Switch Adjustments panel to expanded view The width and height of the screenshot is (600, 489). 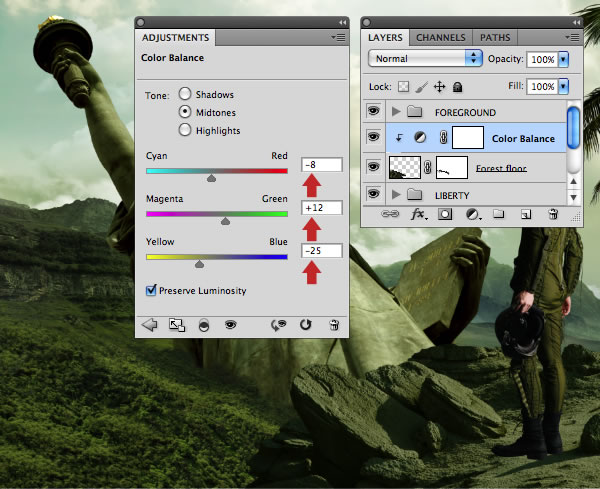click(177, 325)
